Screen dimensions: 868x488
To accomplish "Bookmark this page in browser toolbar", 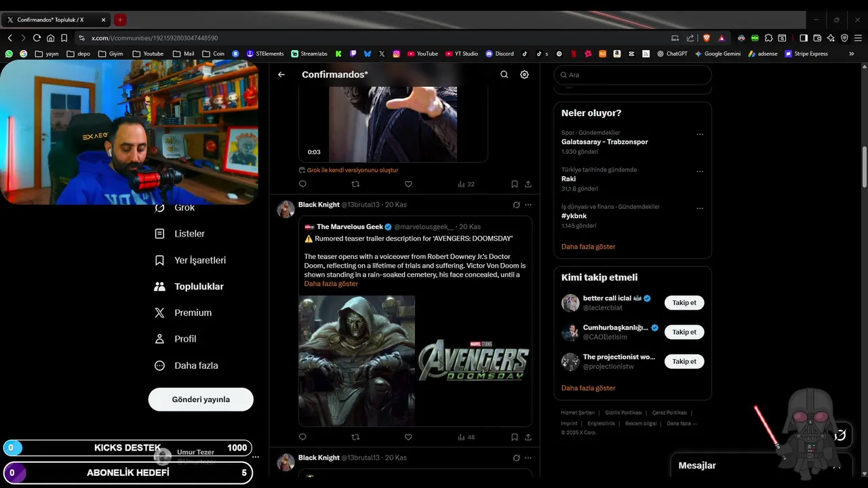I will tap(64, 38).
